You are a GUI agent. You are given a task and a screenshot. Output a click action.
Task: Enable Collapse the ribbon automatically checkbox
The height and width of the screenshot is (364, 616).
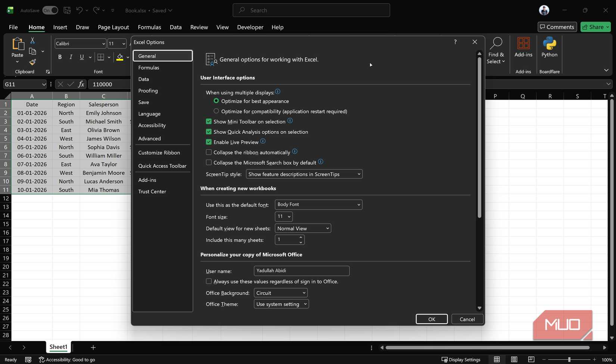[209, 152]
